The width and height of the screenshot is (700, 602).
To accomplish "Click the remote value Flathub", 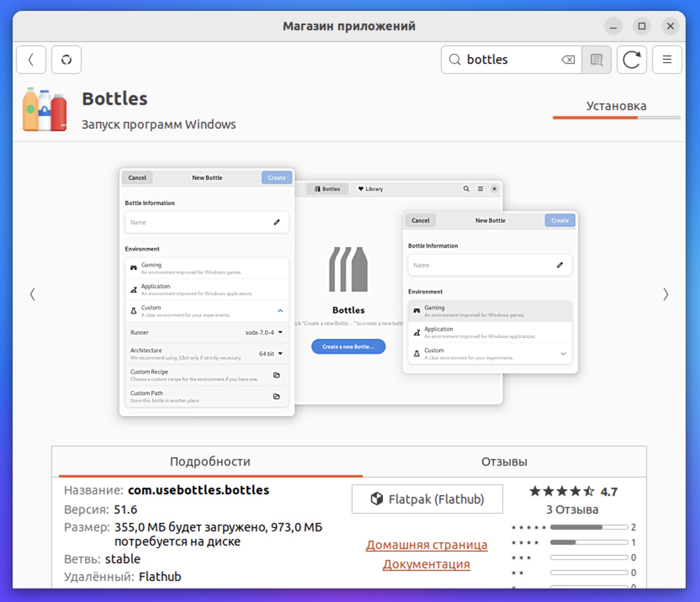I will 160,577.
